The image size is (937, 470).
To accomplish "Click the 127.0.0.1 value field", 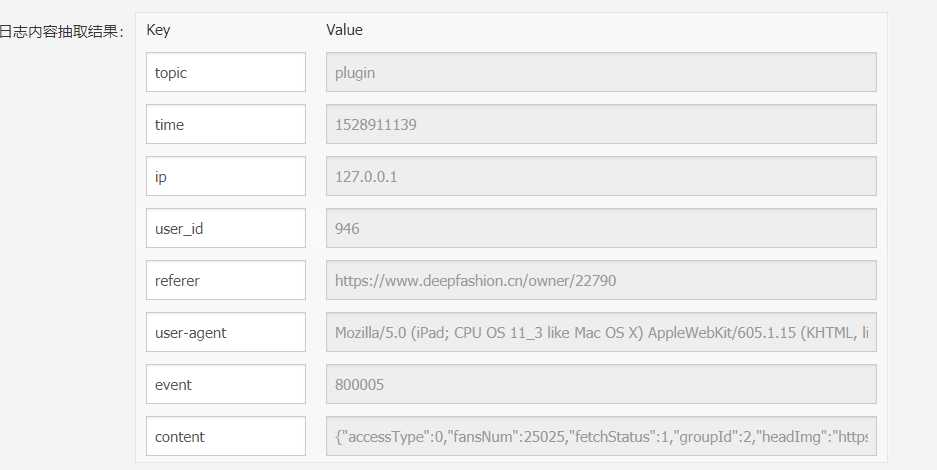I will (600, 177).
